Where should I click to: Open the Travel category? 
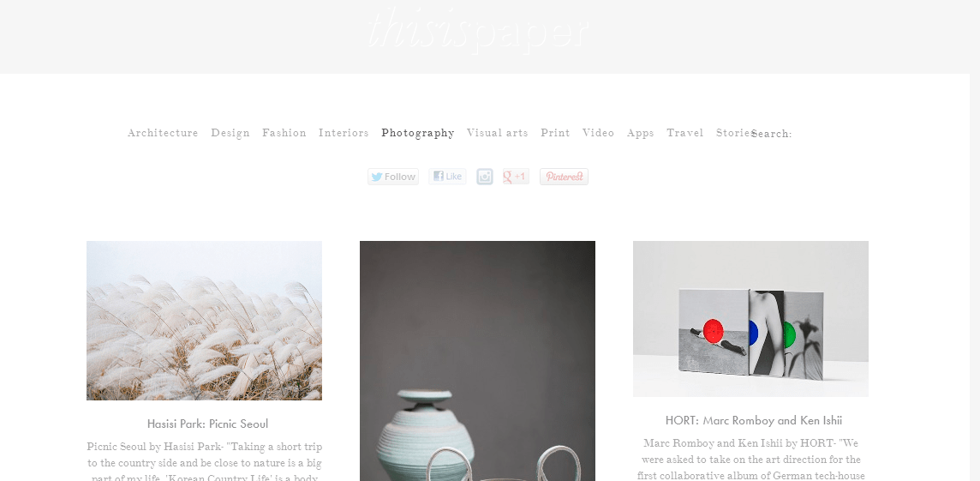(x=684, y=133)
